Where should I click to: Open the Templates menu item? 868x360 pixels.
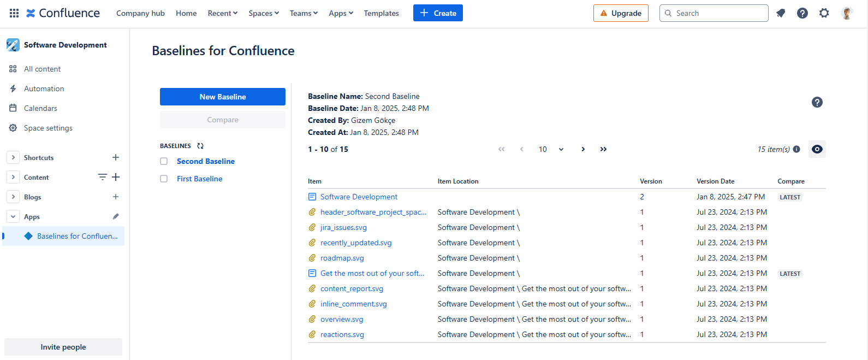pyautogui.click(x=381, y=13)
